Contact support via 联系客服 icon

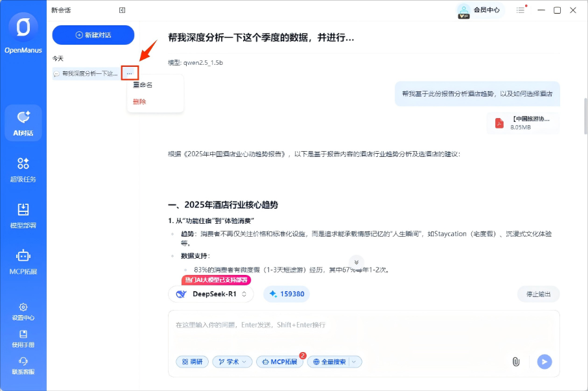pyautogui.click(x=24, y=365)
